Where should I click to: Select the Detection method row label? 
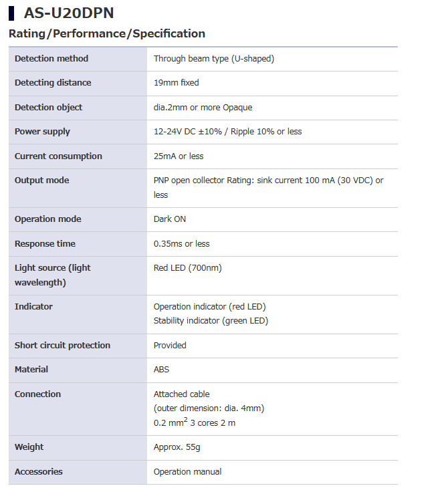51,59
